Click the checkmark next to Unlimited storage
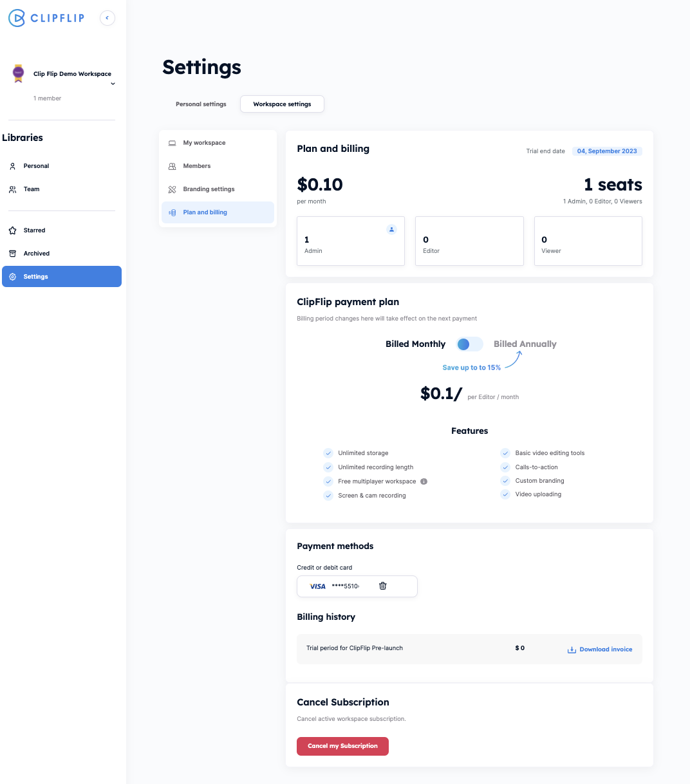Screen dimensions: 690x784 click(x=328, y=453)
